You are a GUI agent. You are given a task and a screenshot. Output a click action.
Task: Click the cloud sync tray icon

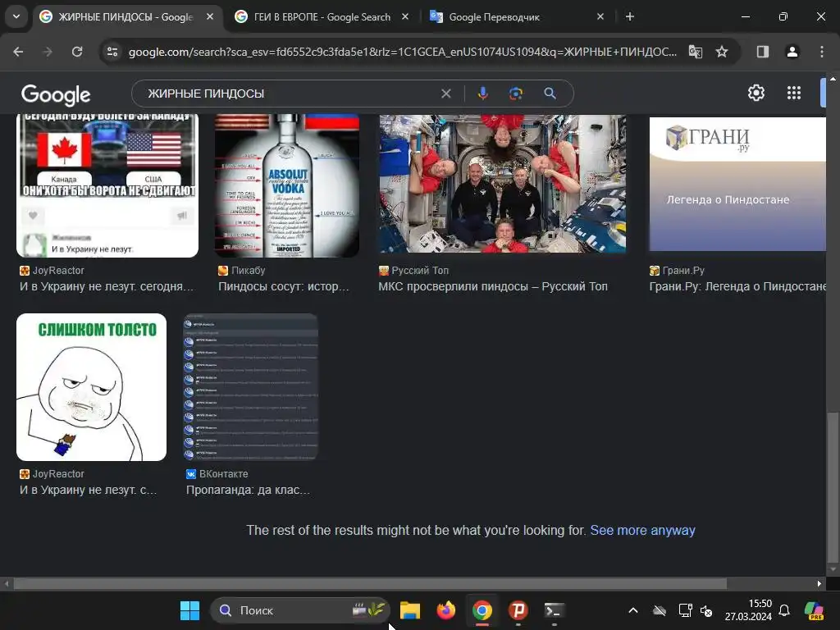pos(660,610)
